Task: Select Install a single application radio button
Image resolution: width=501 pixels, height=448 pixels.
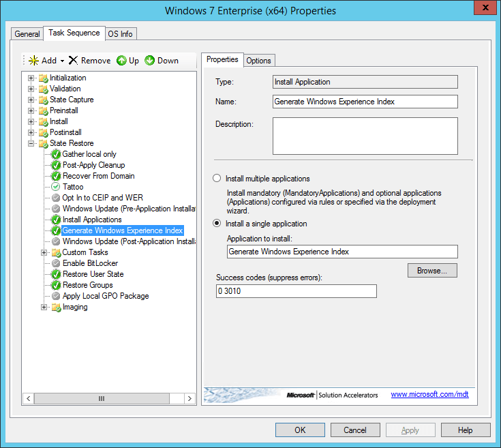Action: 217,223
